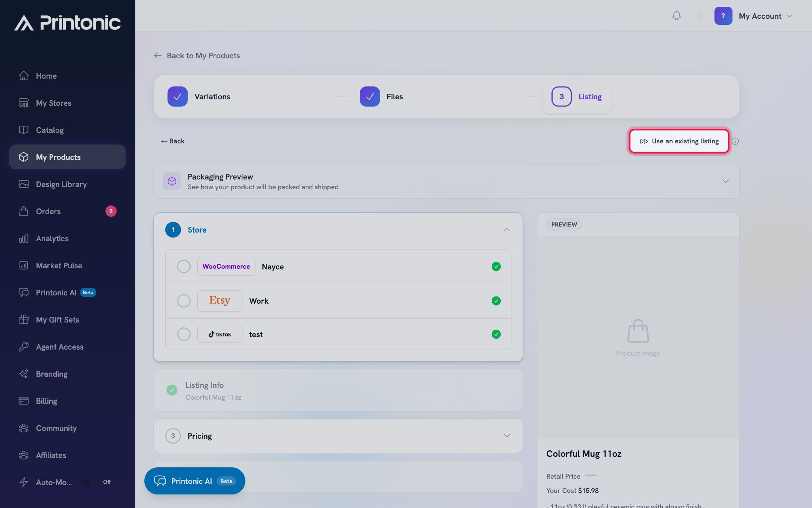Viewport: 812px width, 508px height.
Task: Expand the Packaging Preview chevron
Action: click(726, 181)
